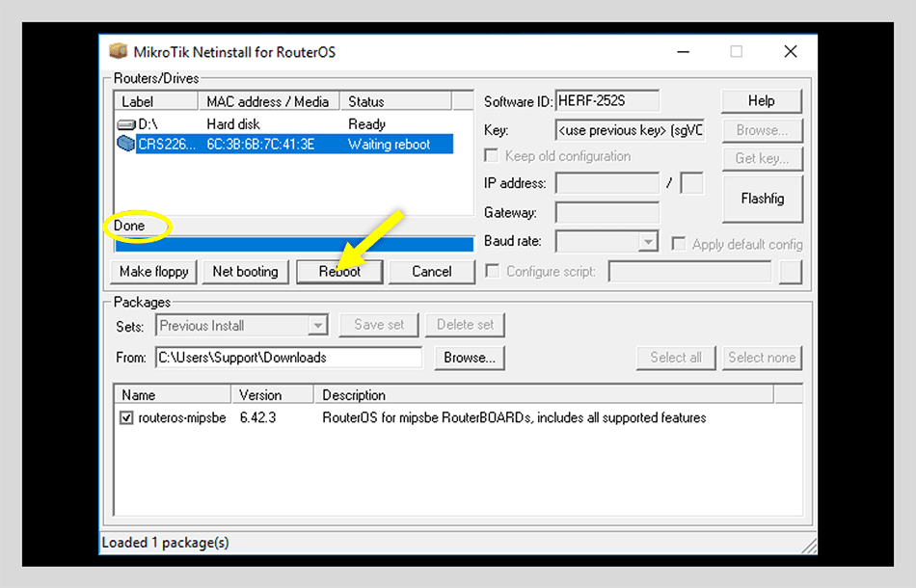Click the window resize grip in the status bar
Screen dimensions: 916x588
click(x=809, y=546)
